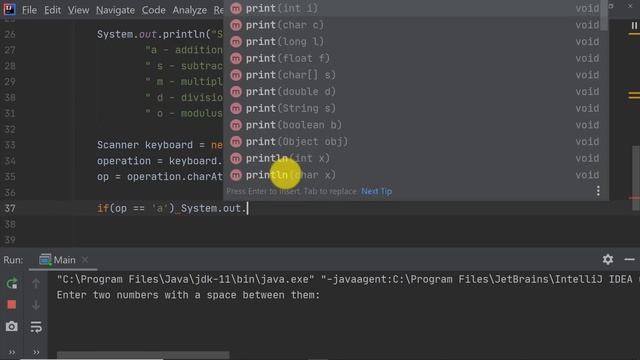Image resolution: width=640 pixels, height=360 pixels.
Task: Click the Next Tip link
Action: [x=376, y=191]
